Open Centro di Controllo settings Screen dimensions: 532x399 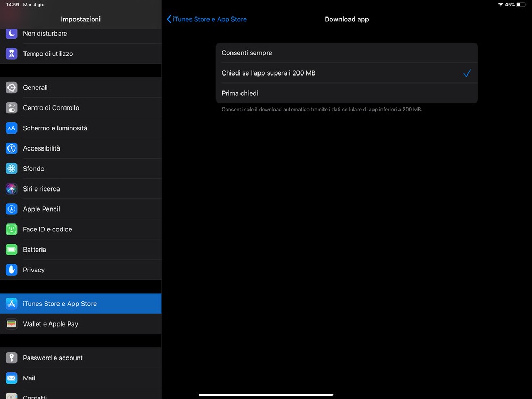[81, 108]
